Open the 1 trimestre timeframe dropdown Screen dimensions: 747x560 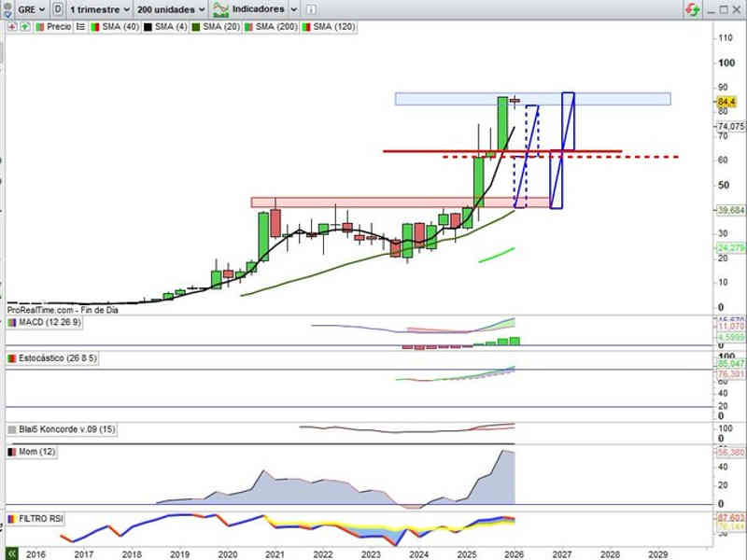click(99, 9)
